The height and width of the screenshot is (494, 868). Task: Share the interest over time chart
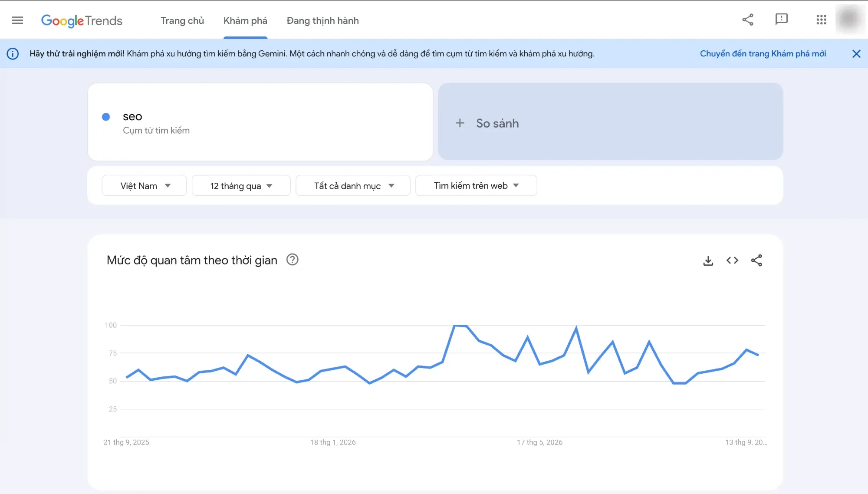click(756, 260)
